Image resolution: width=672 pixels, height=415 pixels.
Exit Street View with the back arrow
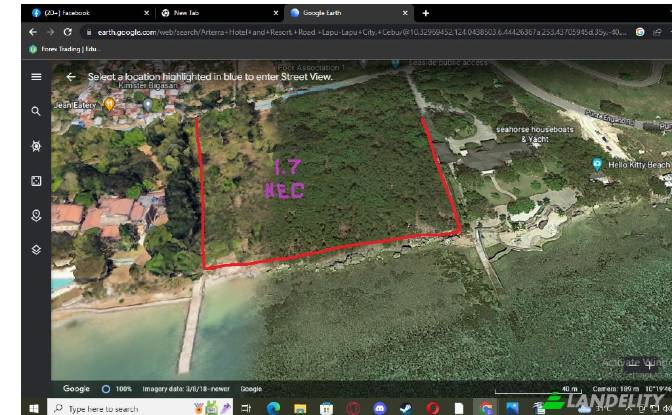[71, 77]
